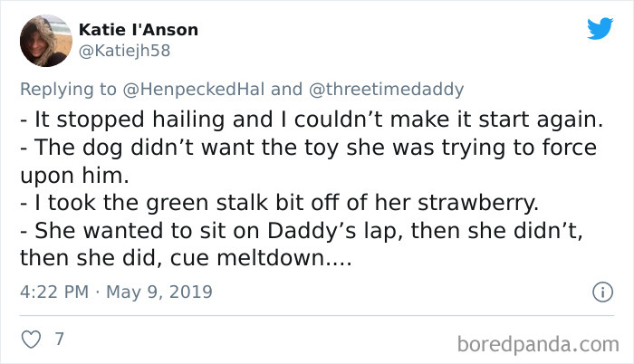Open the tweet info circle icon
Viewport: 634px width, 364px height.
599,292
